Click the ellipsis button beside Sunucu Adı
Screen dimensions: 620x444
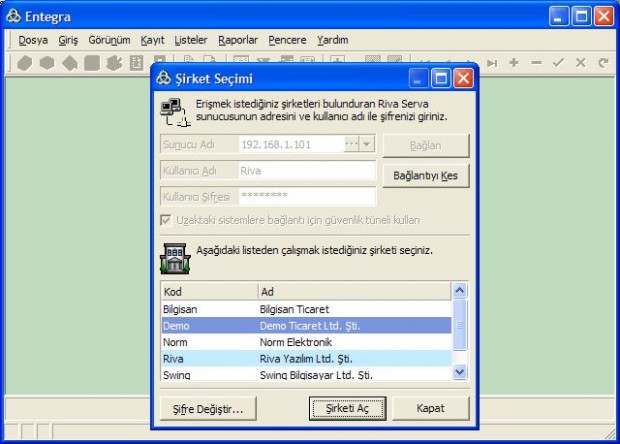tap(352, 144)
